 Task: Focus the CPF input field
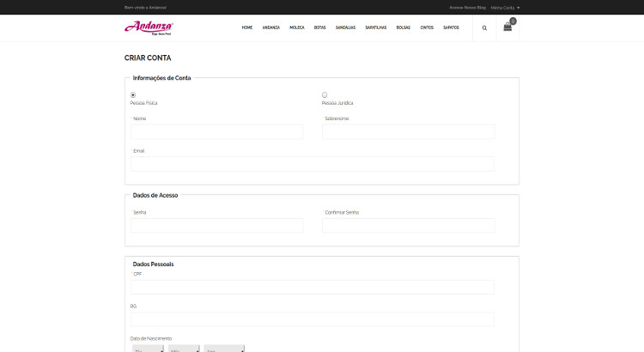tap(313, 287)
